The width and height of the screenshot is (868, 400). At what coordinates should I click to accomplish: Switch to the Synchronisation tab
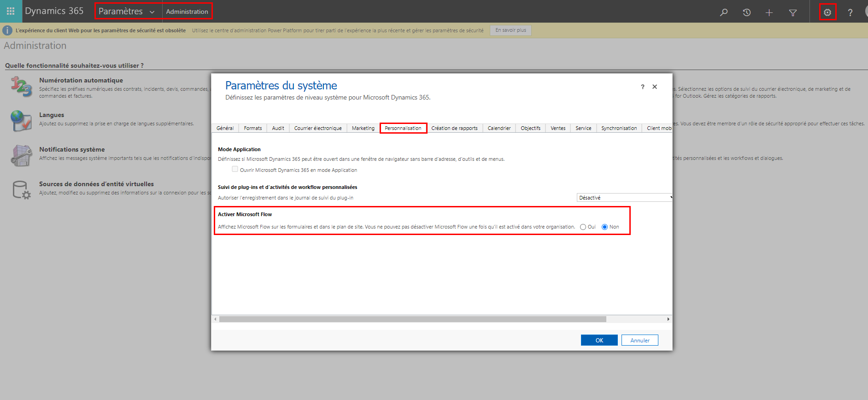[619, 128]
